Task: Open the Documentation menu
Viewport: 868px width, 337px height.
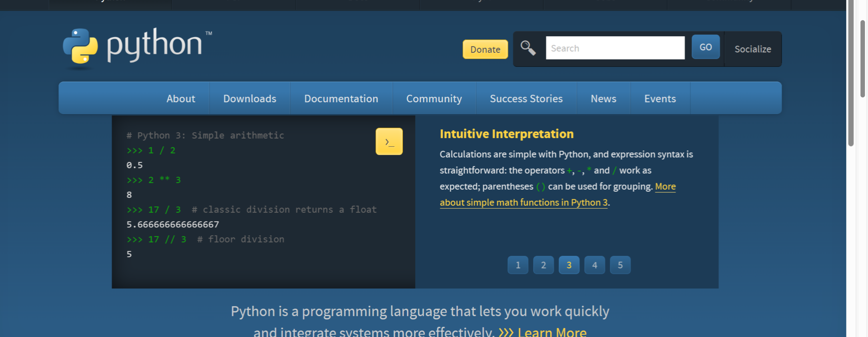Action: 341,99
